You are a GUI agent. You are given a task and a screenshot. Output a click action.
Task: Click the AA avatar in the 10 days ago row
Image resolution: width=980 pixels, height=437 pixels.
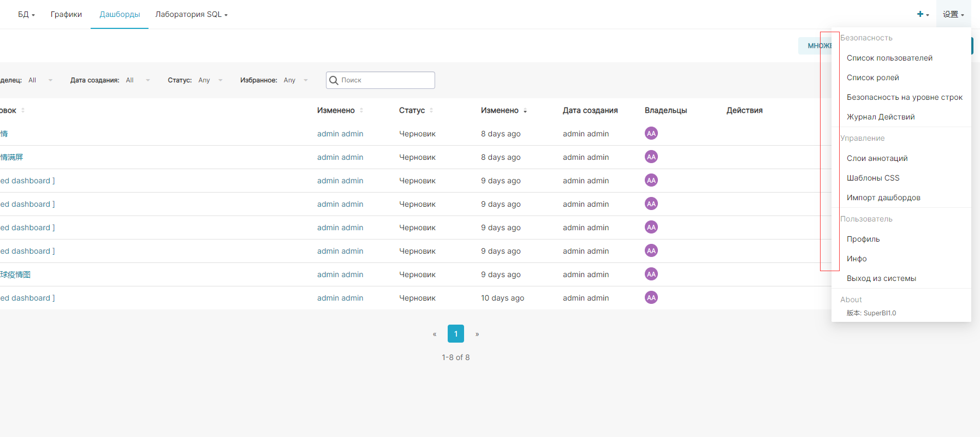pos(651,298)
